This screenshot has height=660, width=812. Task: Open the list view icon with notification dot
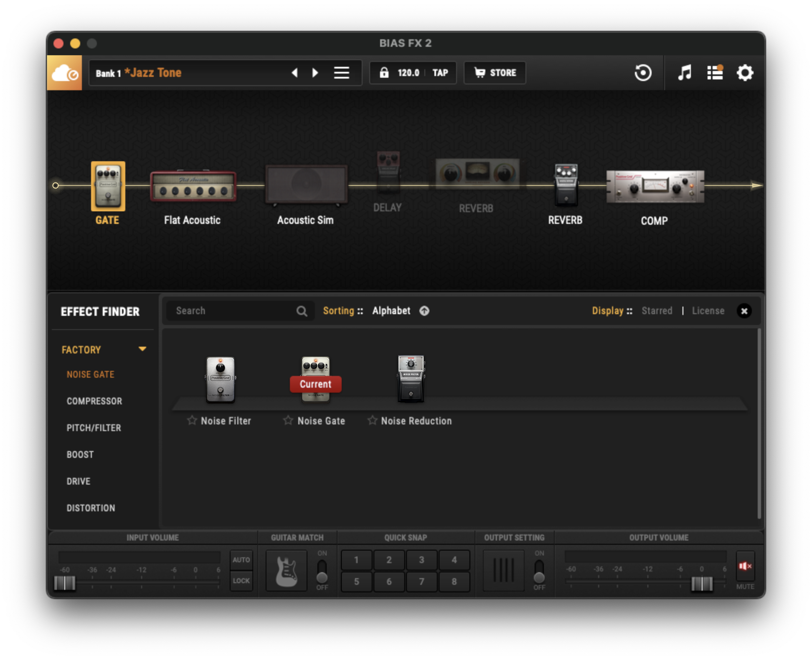point(715,73)
